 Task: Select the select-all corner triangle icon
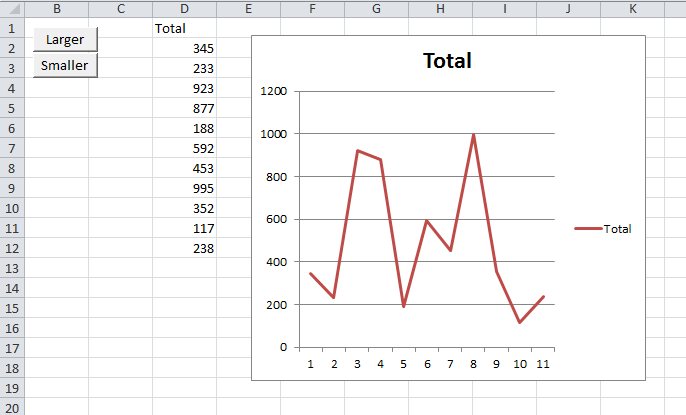pyautogui.click(x=12, y=9)
